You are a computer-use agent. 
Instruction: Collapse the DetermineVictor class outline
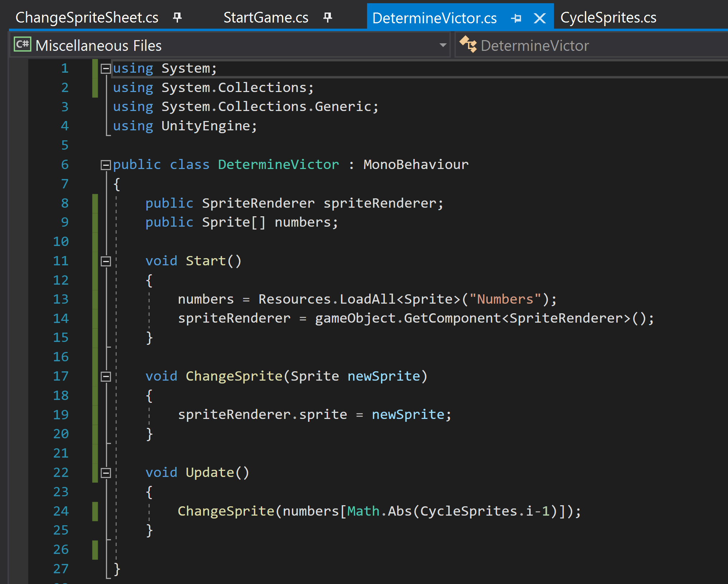click(106, 165)
